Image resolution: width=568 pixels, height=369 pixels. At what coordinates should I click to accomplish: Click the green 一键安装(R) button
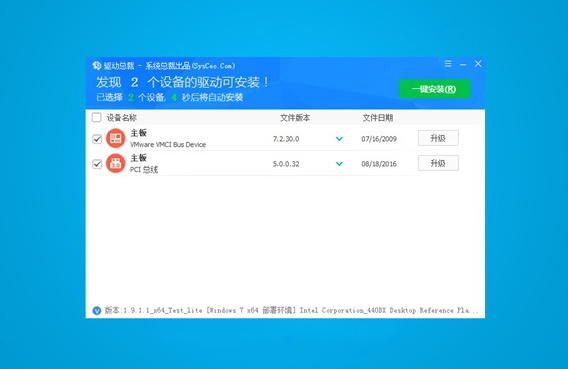click(x=434, y=89)
